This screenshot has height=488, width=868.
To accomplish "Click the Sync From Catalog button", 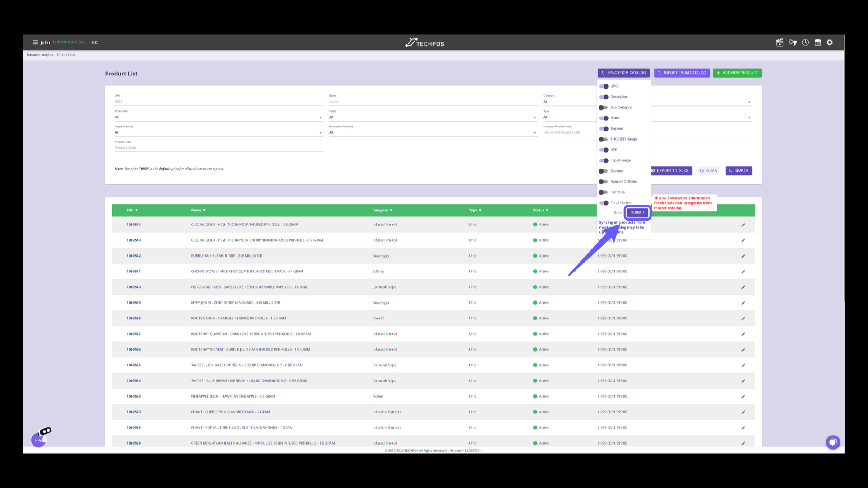I will point(623,73).
